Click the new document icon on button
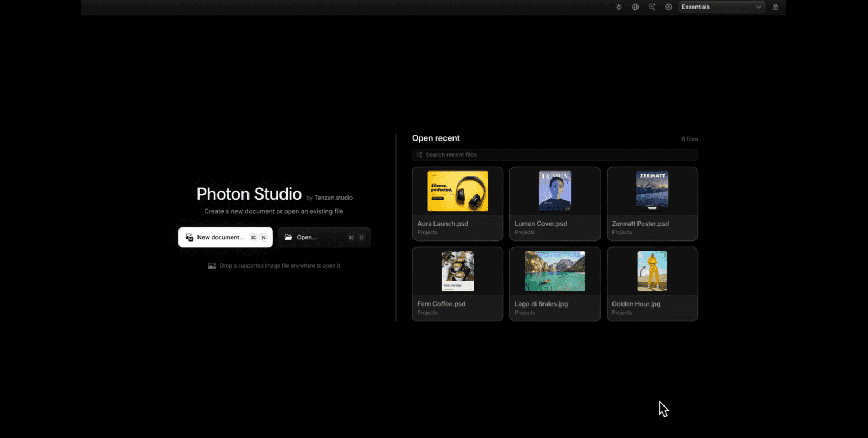868x438 pixels. coord(189,237)
